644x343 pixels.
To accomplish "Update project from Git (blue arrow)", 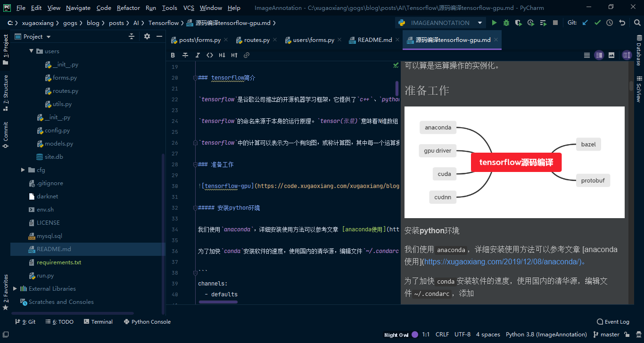I will point(586,23).
